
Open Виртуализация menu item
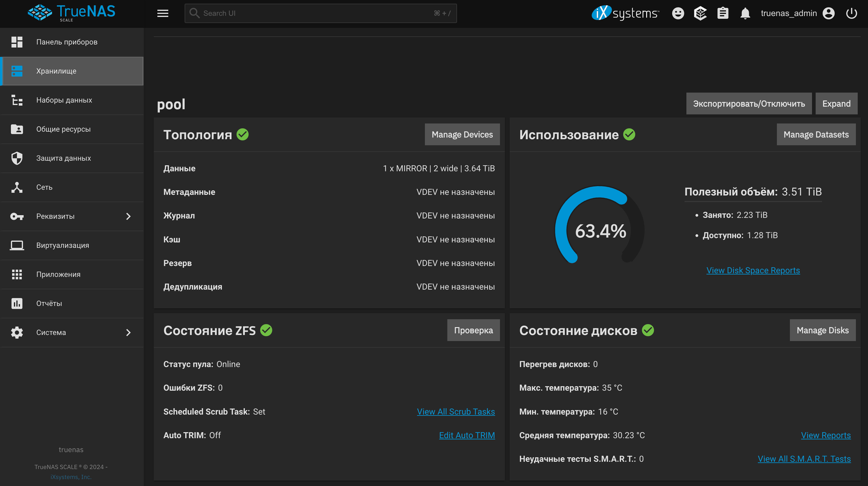point(72,246)
